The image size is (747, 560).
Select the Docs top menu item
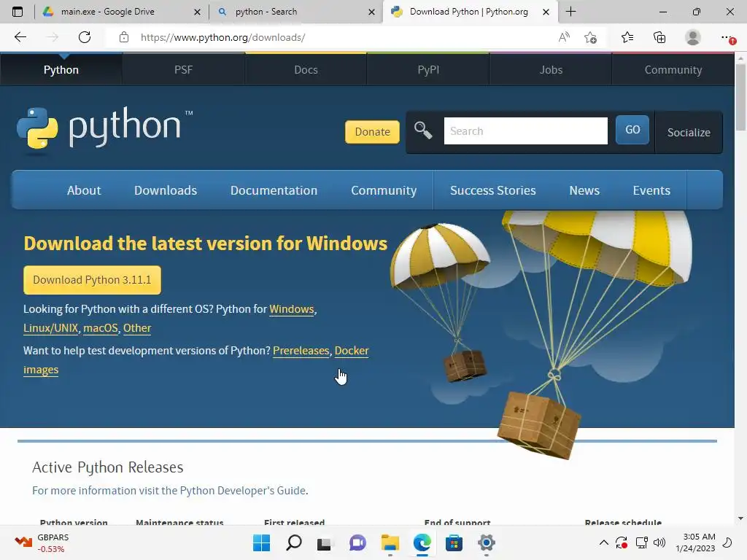tap(306, 69)
